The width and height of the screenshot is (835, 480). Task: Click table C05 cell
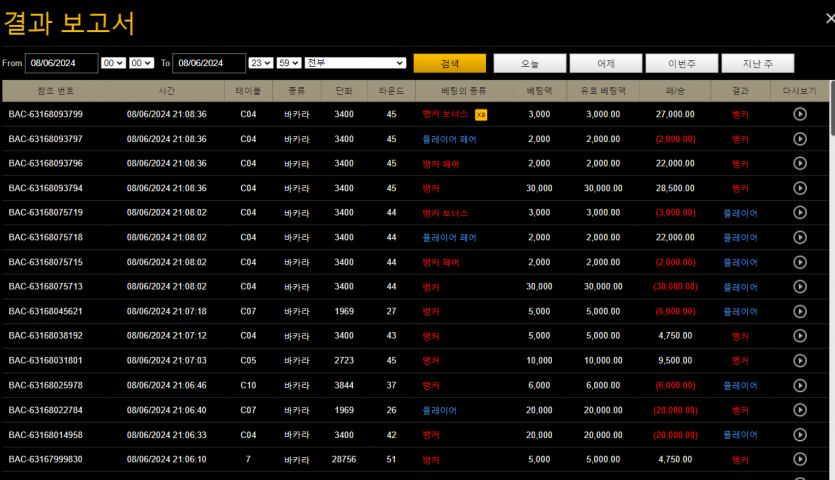point(248,361)
